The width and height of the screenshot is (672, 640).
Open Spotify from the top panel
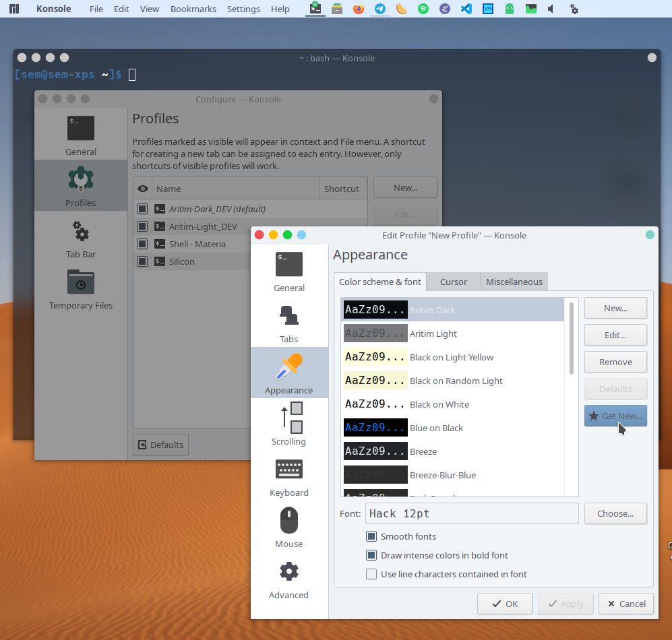[x=423, y=9]
